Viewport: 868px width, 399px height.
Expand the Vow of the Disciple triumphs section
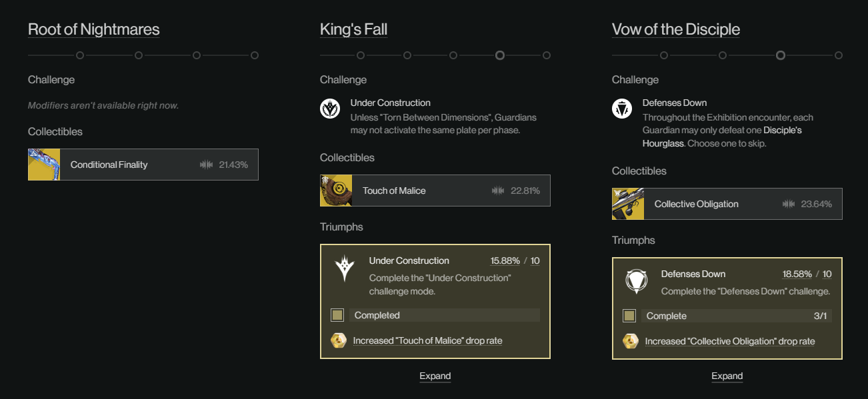[x=727, y=376]
